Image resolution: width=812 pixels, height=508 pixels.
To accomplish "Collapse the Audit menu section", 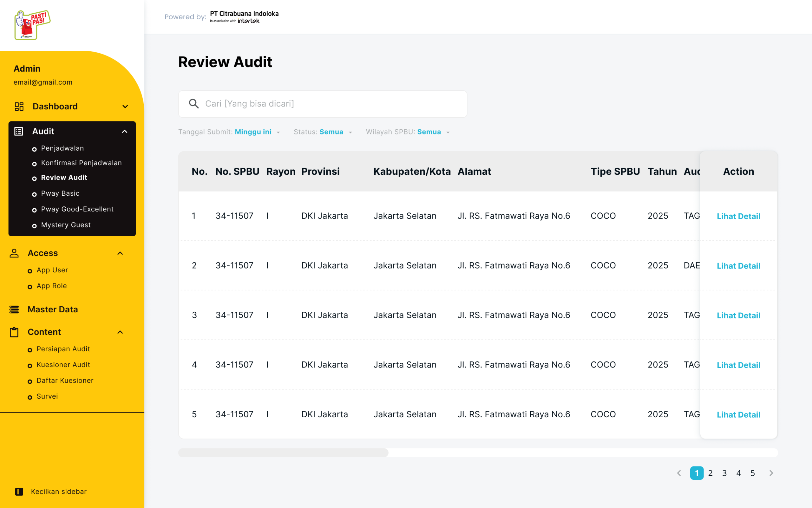I will coord(125,131).
